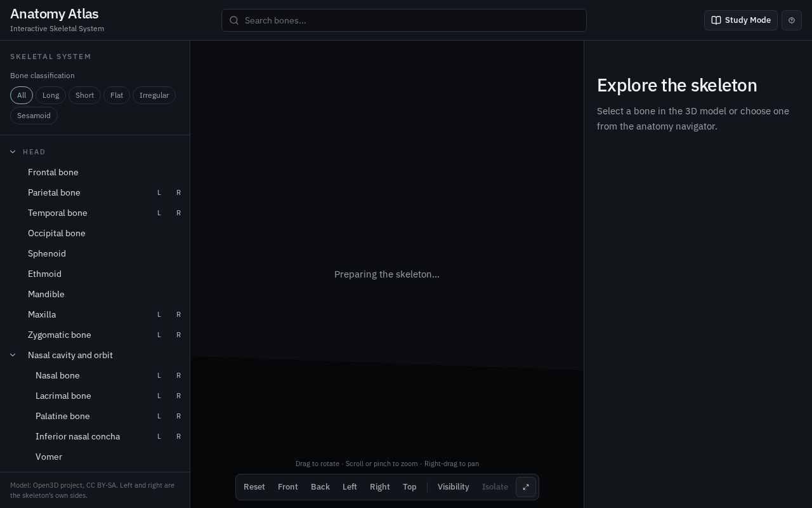Collapse the Head section chevron
The width and height of the screenshot is (812, 508).
(x=13, y=152)
